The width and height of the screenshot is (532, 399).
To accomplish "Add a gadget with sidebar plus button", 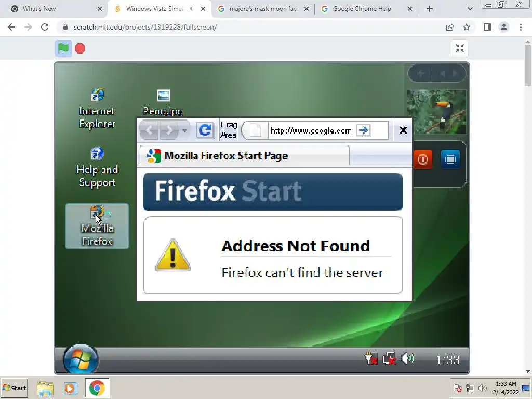I will (x=420, y=74).
